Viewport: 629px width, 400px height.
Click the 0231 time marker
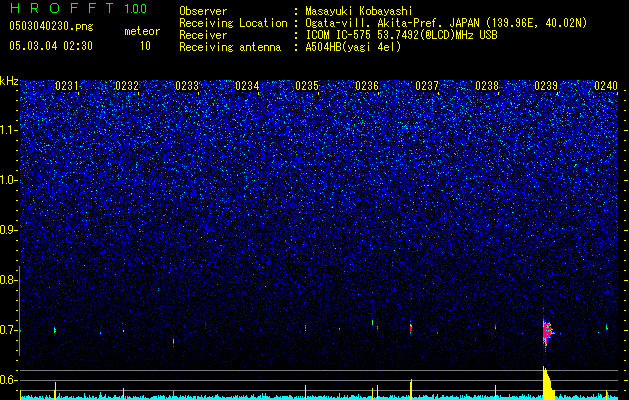[x=67, y=86]
